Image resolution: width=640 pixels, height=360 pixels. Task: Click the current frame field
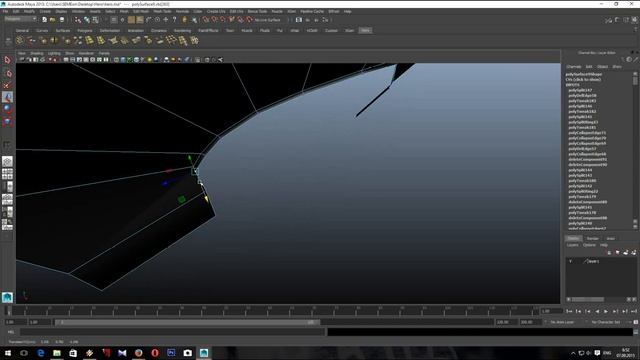click(x=552, y=311)
